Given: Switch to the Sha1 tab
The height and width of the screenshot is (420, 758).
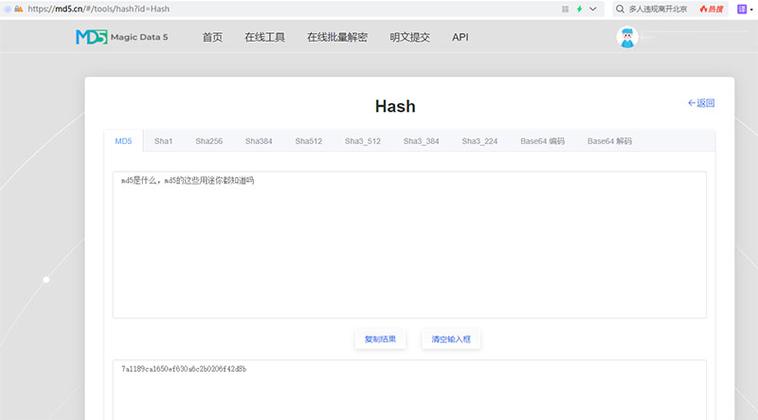Looking at the screenshot, I should point(163,141).
